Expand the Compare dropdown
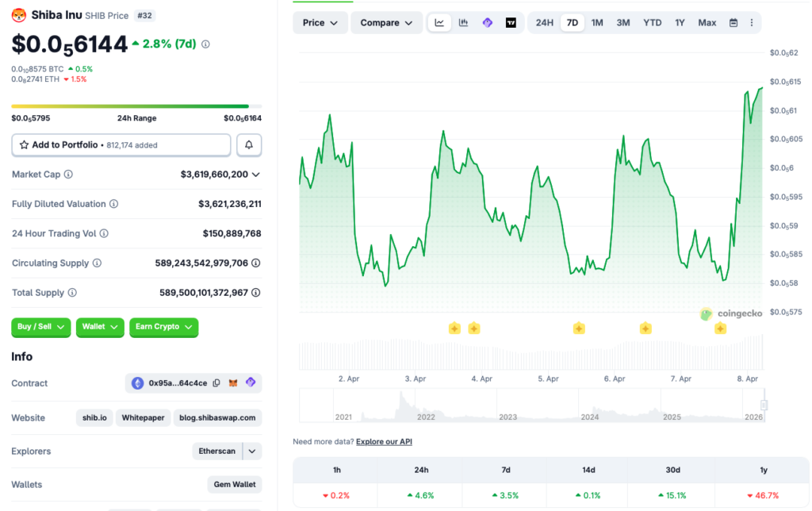The image size is (812, 511). click(386, 22)
